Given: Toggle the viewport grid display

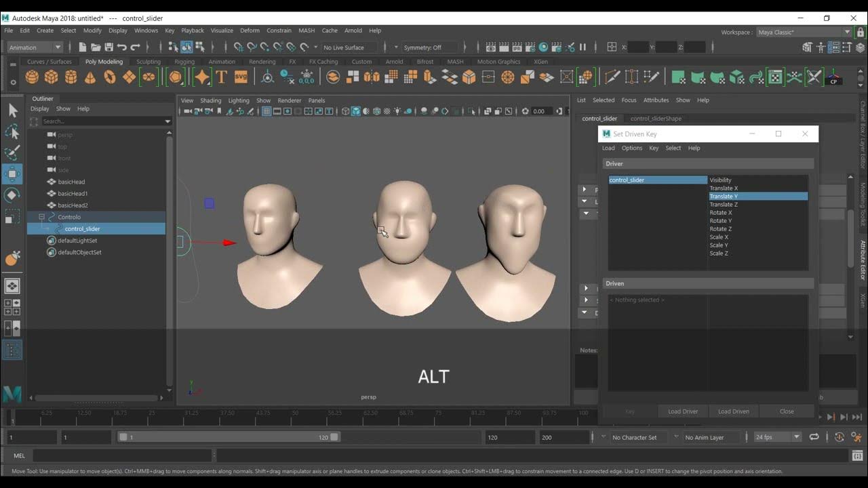Looking at the screenshot, I should (267, 111).
